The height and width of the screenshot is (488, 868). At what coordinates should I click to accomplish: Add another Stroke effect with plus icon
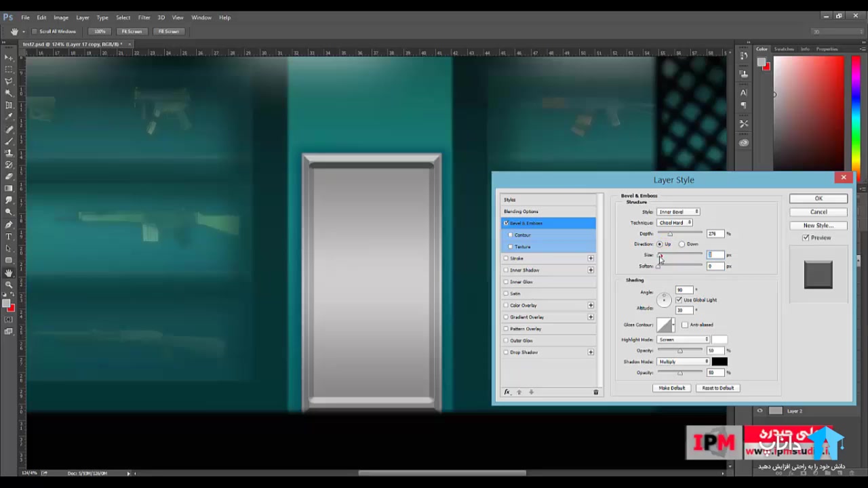(591, 258)
